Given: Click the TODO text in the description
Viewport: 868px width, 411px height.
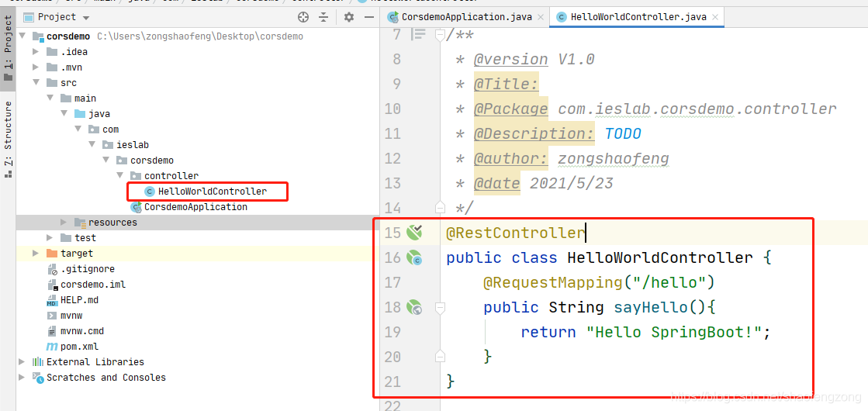Looking at the screenshot, I should pos(623,134).
